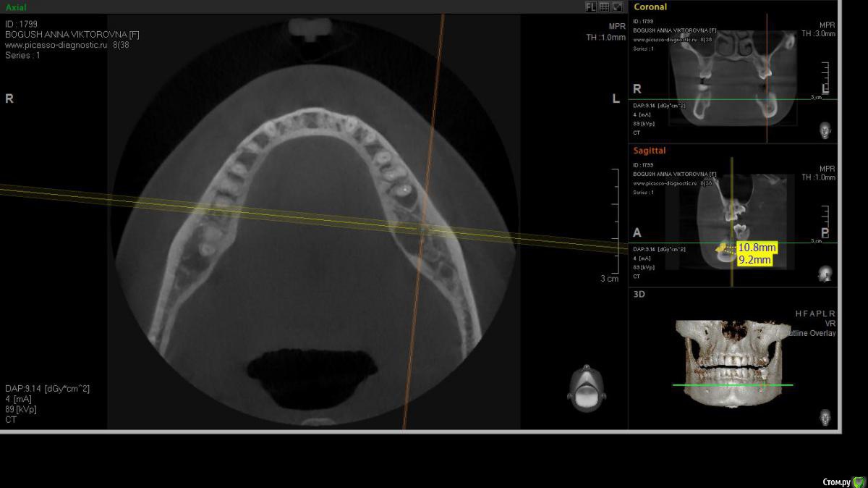Viewport: 868px width, 488px height.
Task: Select the Axial view title
Action: 16,7
